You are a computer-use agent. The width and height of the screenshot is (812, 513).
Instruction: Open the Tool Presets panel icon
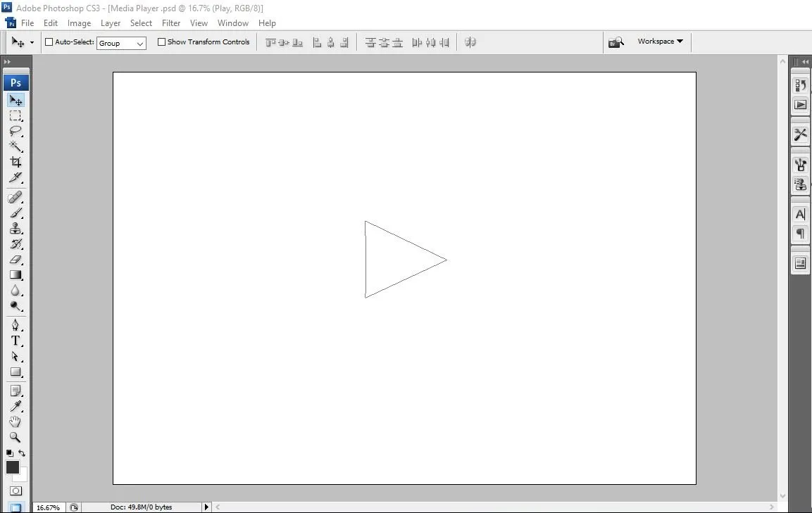[800, 134]
